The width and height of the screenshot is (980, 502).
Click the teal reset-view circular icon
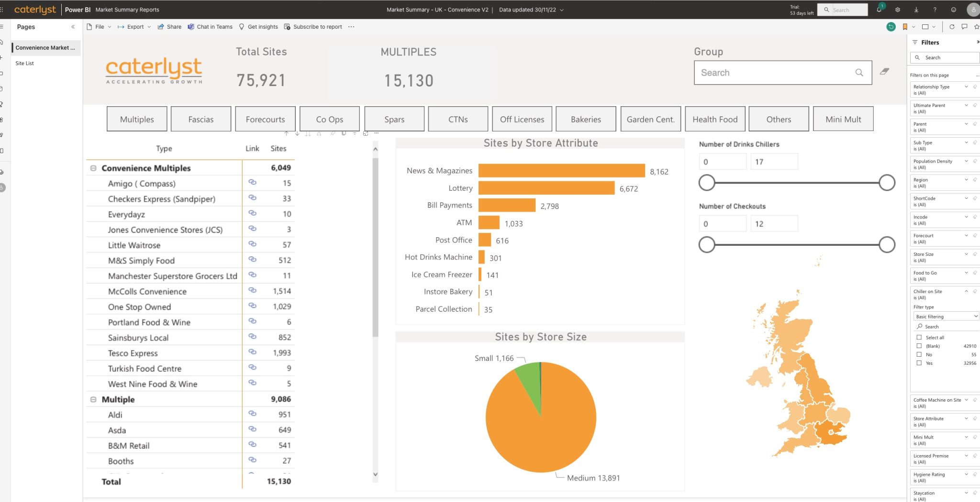pos(891,27)
